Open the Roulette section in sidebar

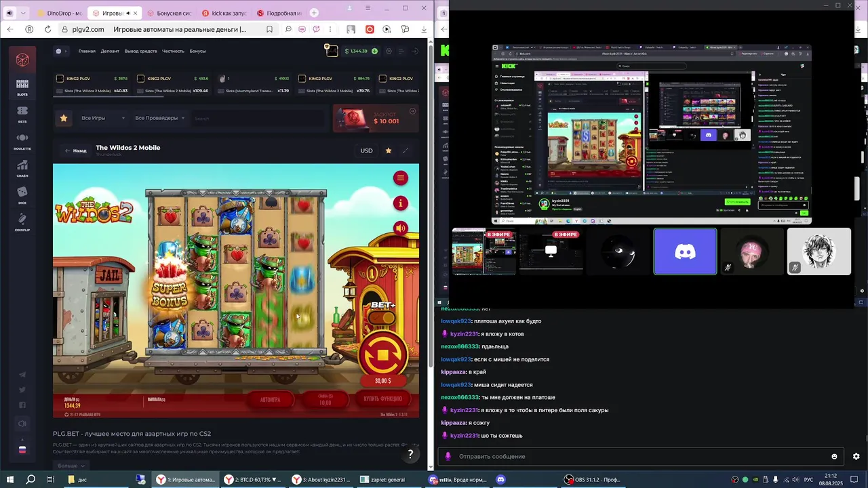[x=22, y=142]
